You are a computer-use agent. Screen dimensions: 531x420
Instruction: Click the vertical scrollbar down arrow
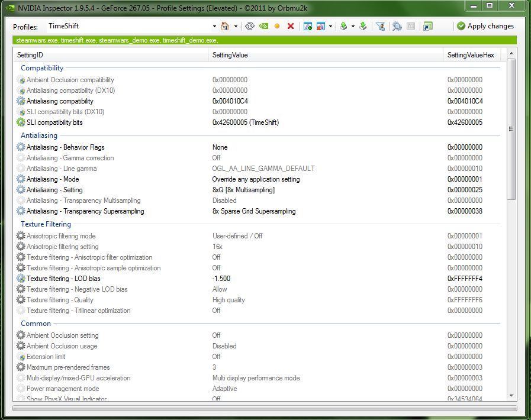click(x=511, y=395)
